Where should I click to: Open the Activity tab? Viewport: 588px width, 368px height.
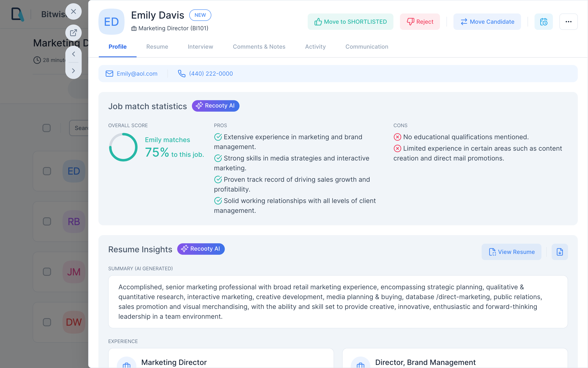tap(315, 47)
